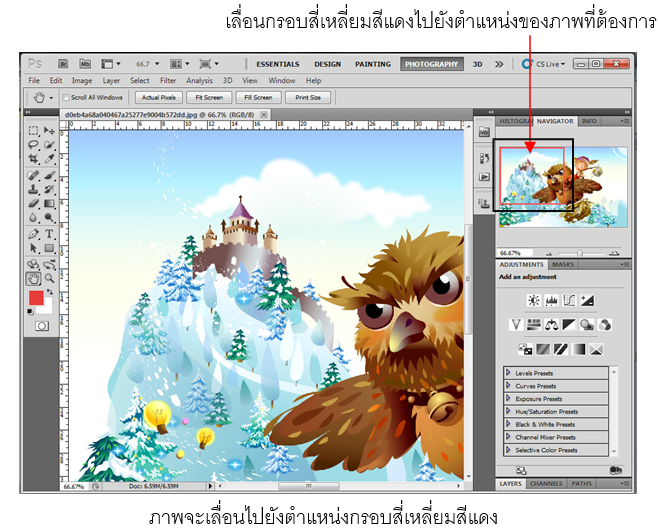Click the red foreground color swatch

pyautogui.click(x=36, y=298)
